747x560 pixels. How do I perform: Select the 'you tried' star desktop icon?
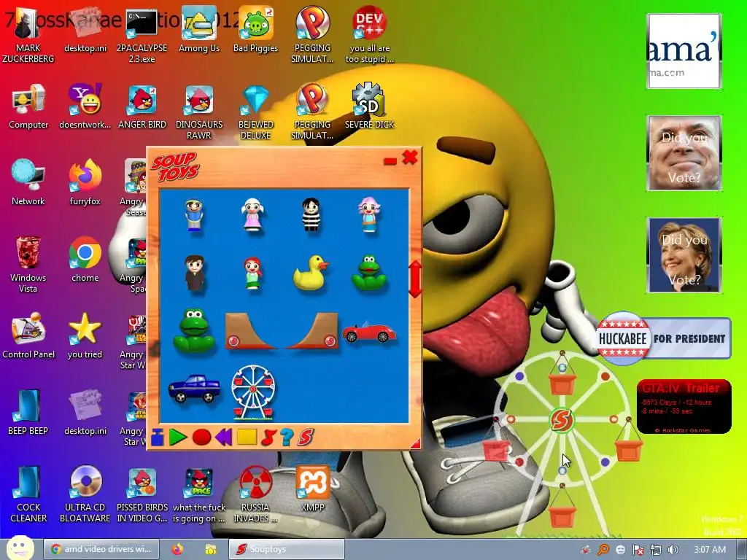coord(85,336)
